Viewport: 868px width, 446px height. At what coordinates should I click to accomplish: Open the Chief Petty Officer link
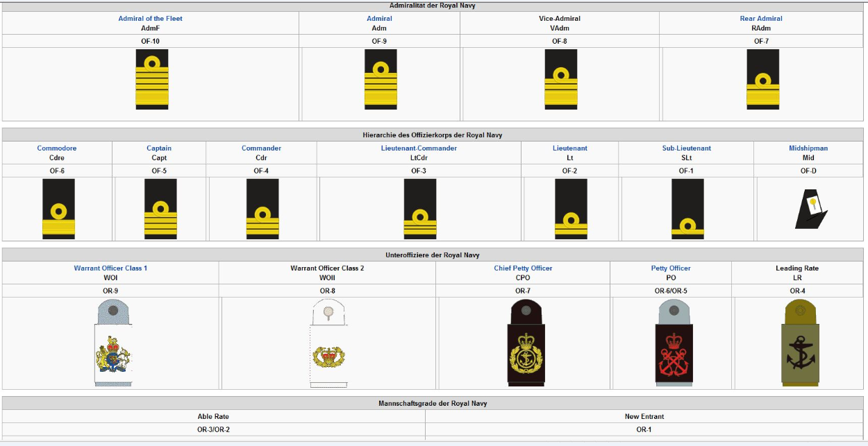pyautogui.click(x=523, y=268)
